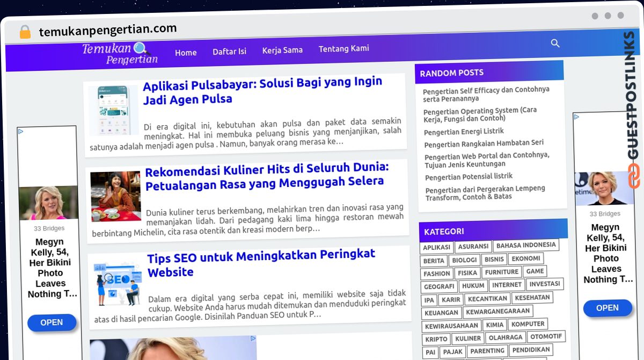The height and width of the screenshot is (360, 644).
Task: Select the APLIKASI category tag
Action: 437,248
